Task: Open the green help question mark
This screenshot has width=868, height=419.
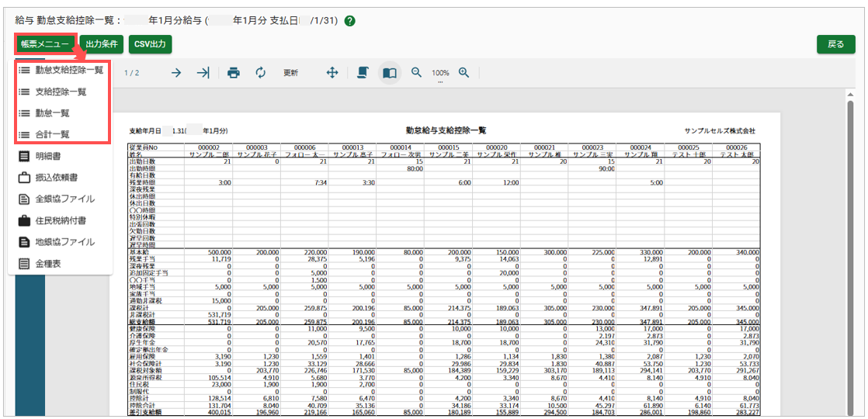Action: click(349, 21)
